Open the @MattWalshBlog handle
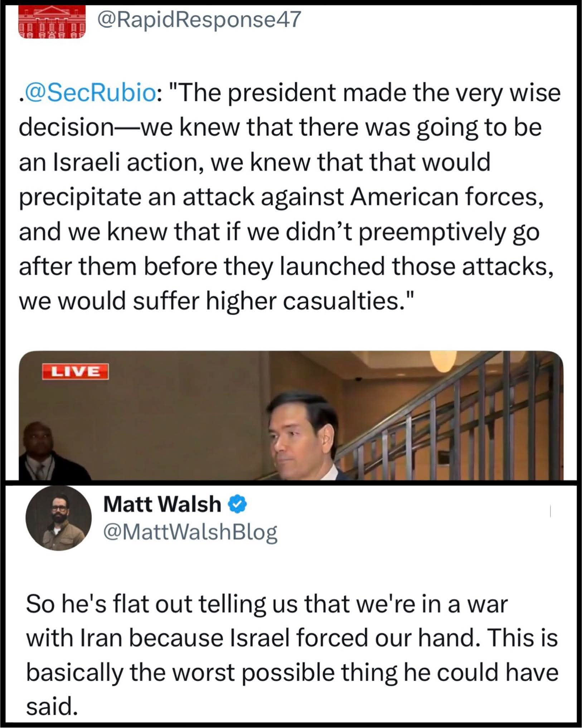The height and width of the screenshot is (728, 582). coord(190,532)
